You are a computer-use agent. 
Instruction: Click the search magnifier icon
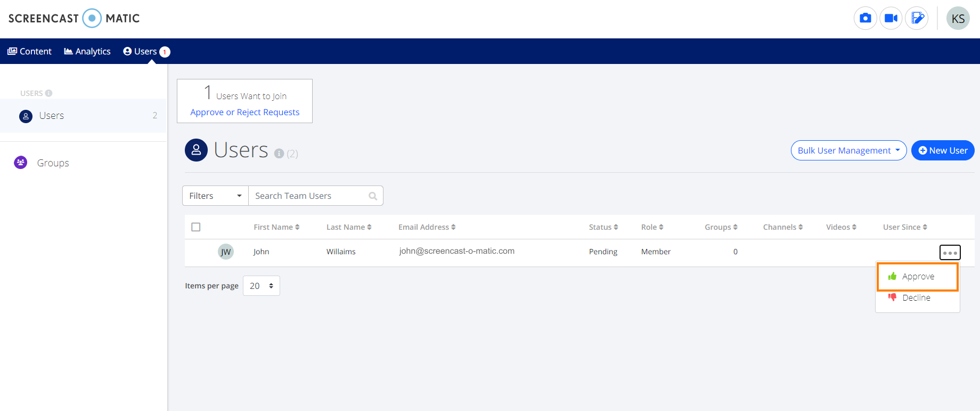(373, 196)
